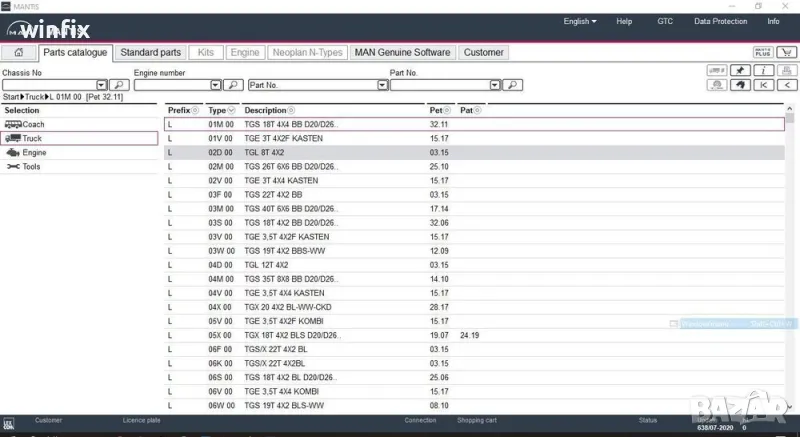Switch to Neoplan N-Types tab
Image resolution: width=800 pixels, height=437 pixels.
[x=308, y=53]
